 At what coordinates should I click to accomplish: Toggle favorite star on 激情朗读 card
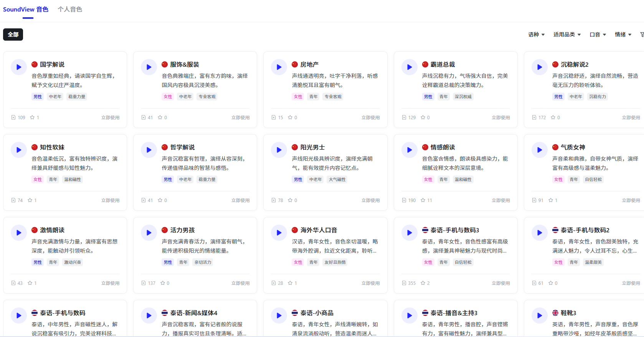point(30,283)
